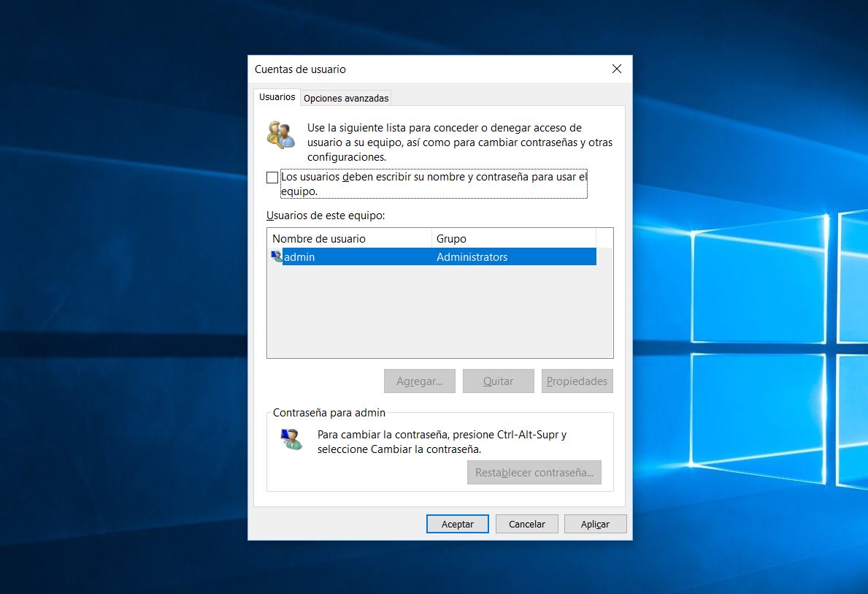
Task: Enable the require name and password checkbox
Action: [x=272, y=178]
